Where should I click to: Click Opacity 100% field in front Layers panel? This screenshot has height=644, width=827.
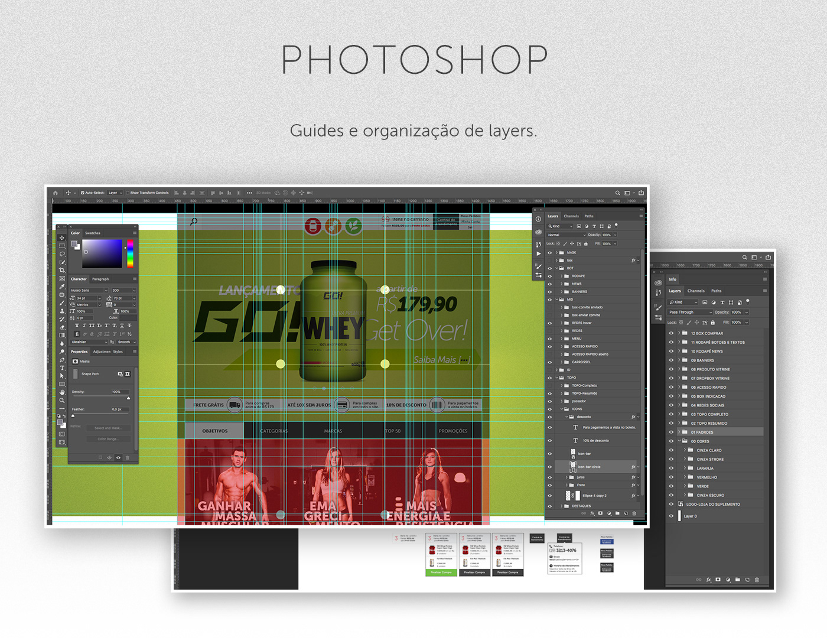tap(607, 235)
